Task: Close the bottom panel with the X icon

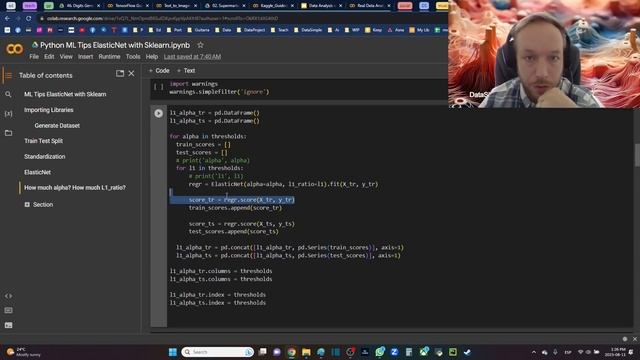Action: 635,339
